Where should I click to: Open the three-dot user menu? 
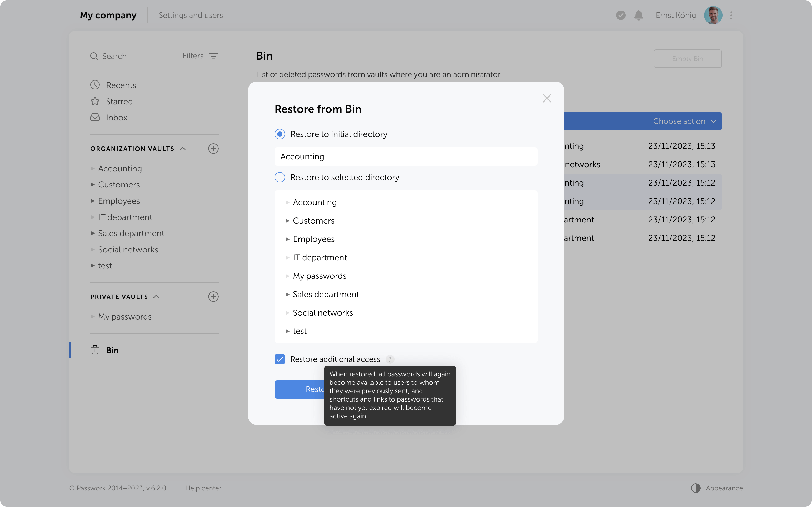coord(731,16)
